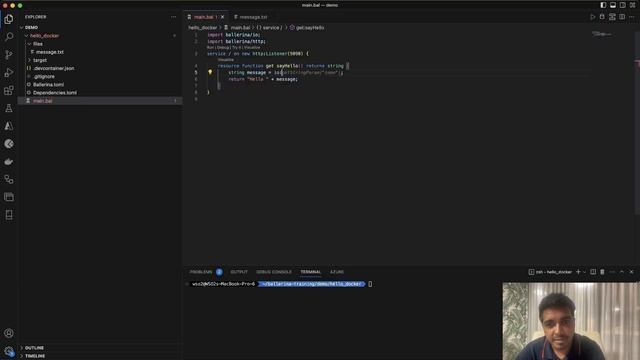The height and width of the screenshot is (360, 640).
Task: Click the hello_docker breadcrumb
Action: coord(202,28)
